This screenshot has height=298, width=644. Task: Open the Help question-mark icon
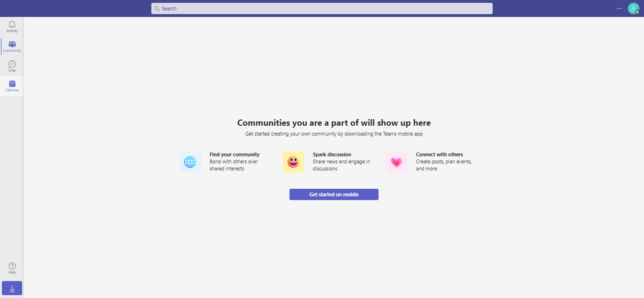click(12, 268)
